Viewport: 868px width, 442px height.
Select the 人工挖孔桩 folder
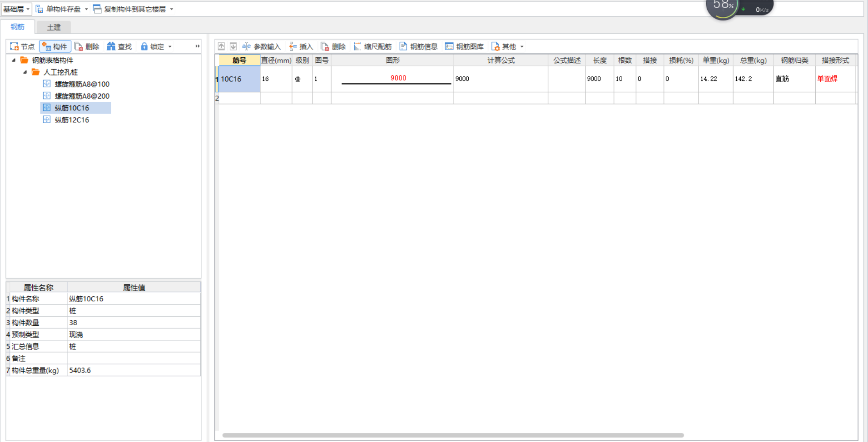(60, 72)
